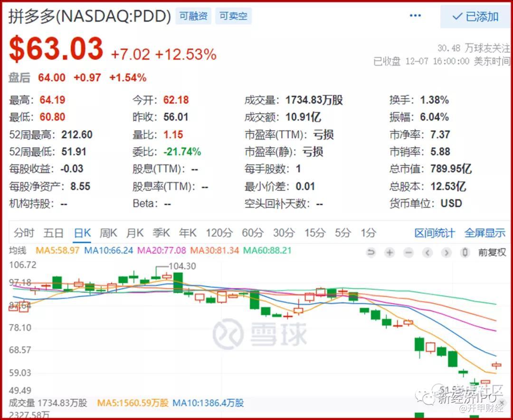Click the MA10:66.24 indicator label

(109, 251)
